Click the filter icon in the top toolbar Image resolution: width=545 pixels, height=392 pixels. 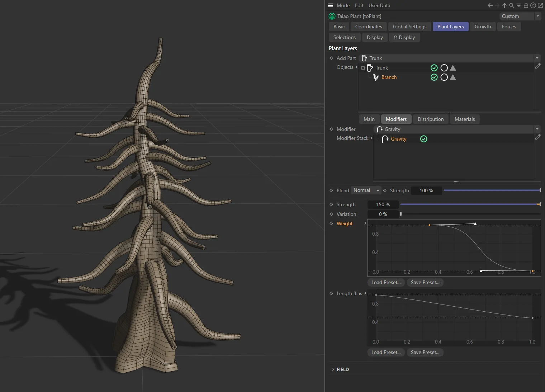point(518,5)
